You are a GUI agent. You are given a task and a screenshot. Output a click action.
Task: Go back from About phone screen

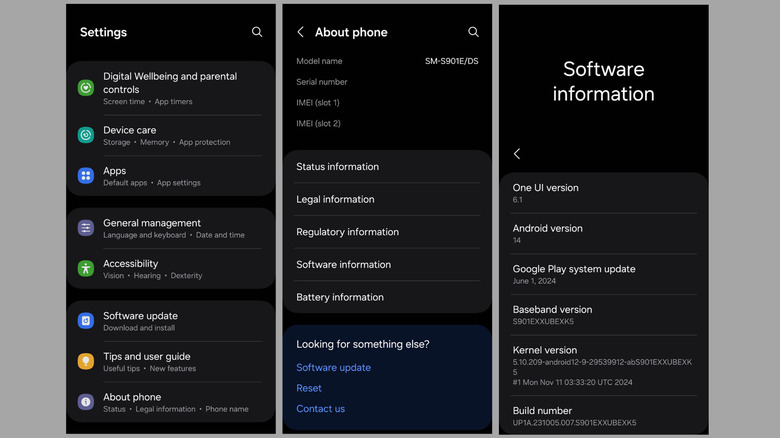(x=300, y=32)
